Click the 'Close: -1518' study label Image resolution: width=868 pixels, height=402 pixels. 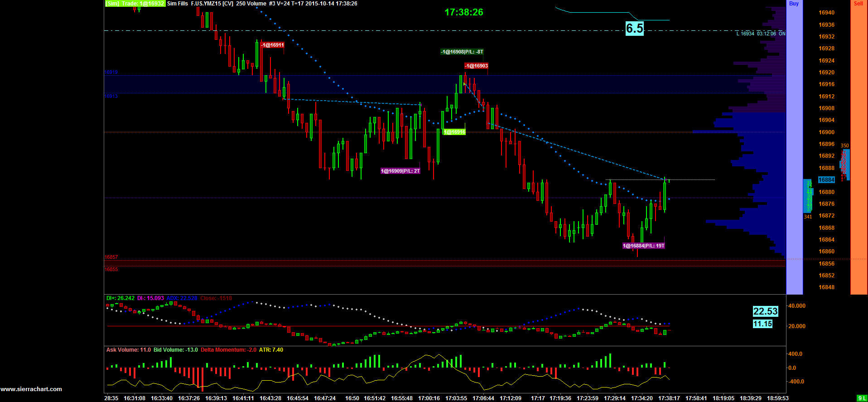pyautogui.click(x=216, y=298)
